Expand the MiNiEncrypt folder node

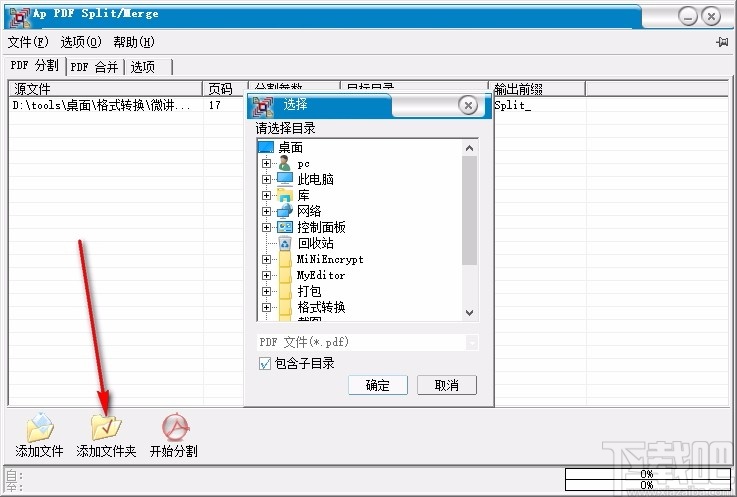point(267,259)
